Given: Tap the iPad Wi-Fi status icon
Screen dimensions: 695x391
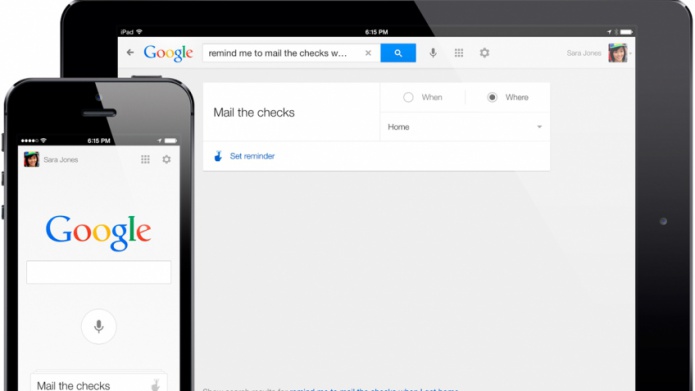Looking at the screenshot, I should (x=139, y=32).
